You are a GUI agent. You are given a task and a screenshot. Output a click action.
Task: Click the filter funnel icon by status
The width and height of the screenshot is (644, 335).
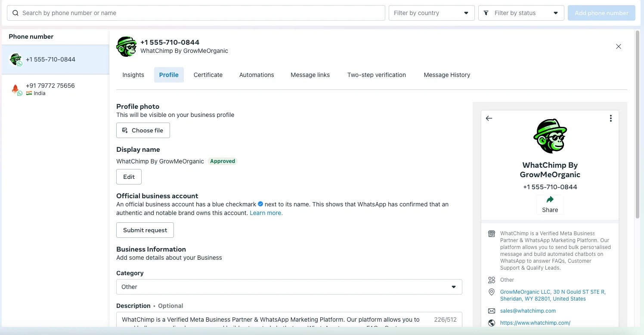486,13
